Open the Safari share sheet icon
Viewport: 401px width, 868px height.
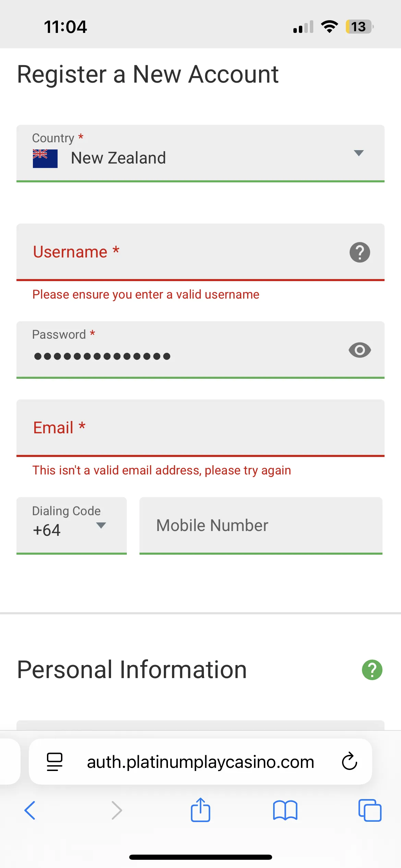click(x=200, y=810)
